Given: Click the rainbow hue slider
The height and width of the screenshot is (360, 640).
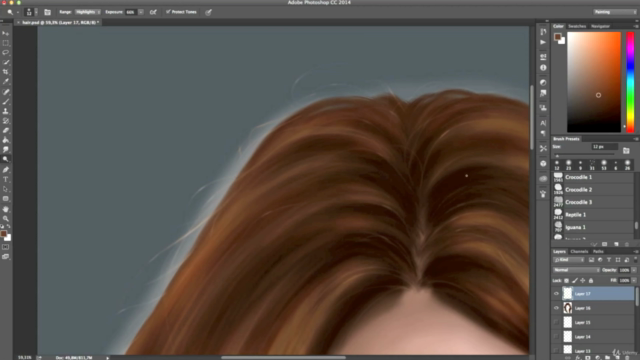Looking at the screenshot, I should [x=631, y=82].
